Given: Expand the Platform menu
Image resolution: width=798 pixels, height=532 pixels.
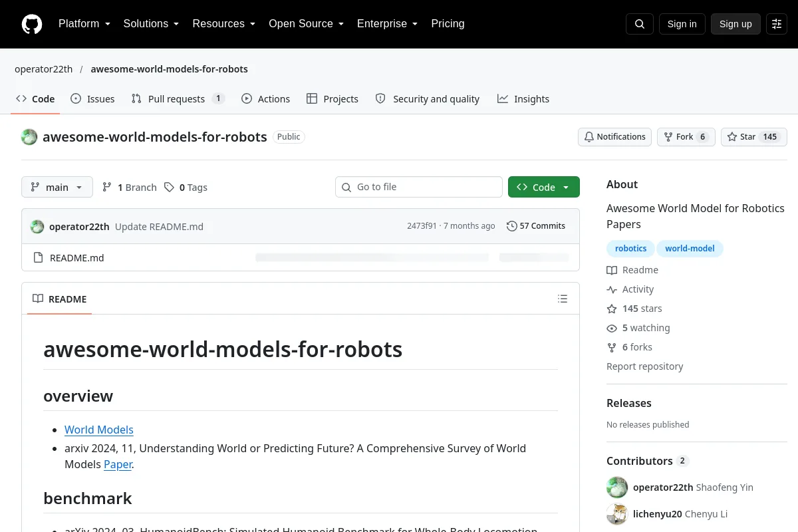Looking at the screenshot, I should click(x=84, y=24).
